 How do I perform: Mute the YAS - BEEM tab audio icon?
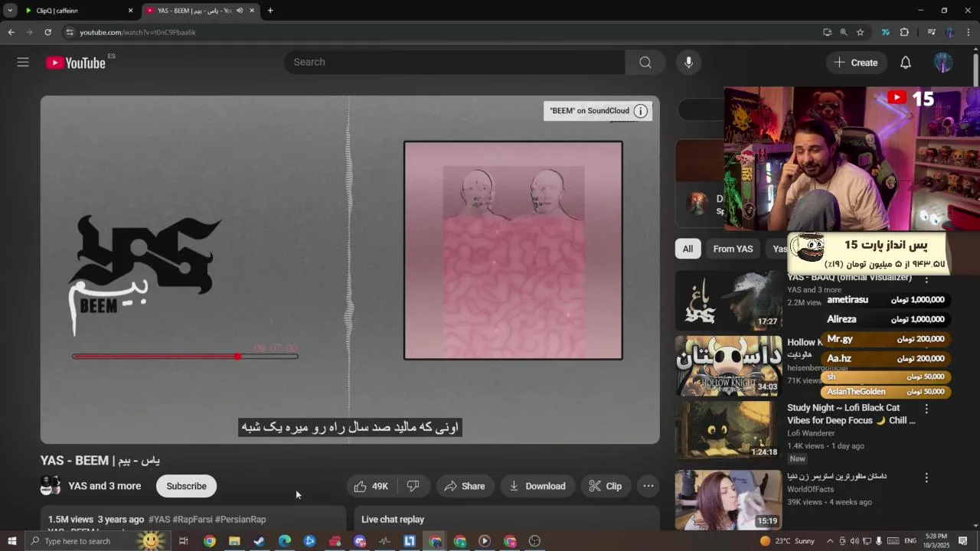tap(240, 11)
